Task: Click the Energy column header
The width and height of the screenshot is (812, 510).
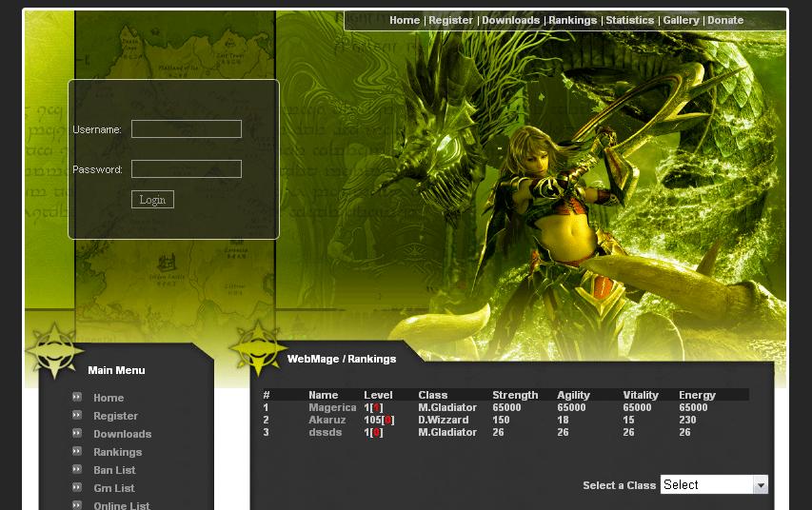Action: pyautogui.click(x=697, y=395)
